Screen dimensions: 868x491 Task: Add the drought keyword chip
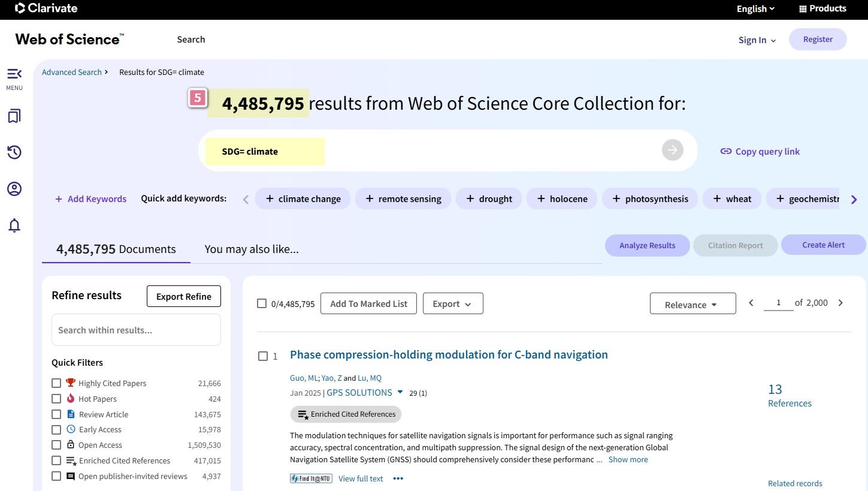click(489, 199)
